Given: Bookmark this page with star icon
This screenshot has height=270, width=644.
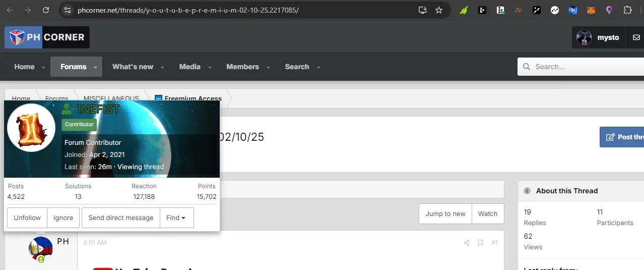Looking at the screenshot, I should point(439,10).
